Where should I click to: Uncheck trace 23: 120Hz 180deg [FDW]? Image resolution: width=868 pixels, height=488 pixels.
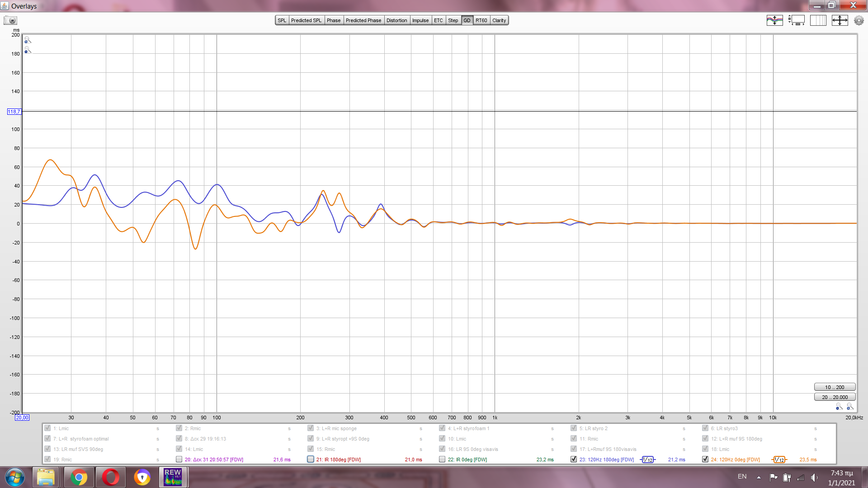[574, 459]
